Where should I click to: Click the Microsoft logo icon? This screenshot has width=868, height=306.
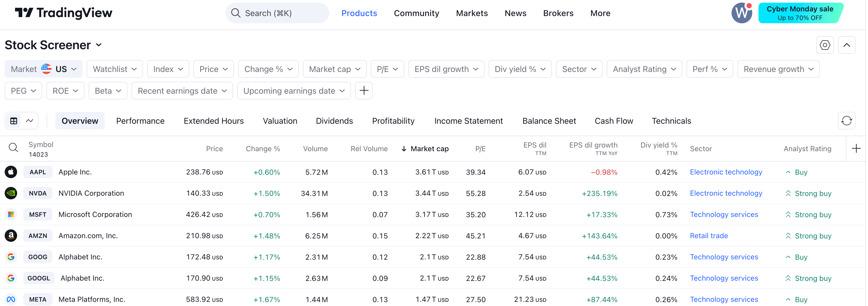click(11, 214)
